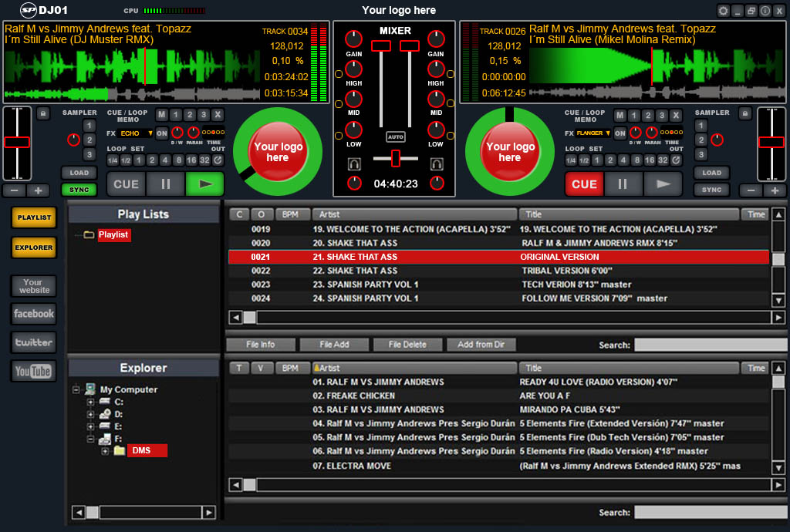Open the Twitter sidebar icon
The height and width of the screenshot is (532, 790).
tap(33, 342)
